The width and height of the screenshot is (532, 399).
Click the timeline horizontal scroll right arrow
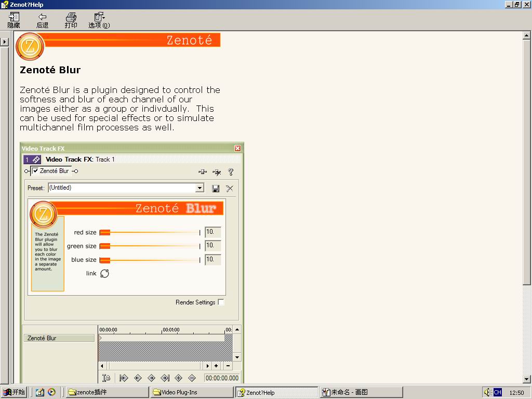[x=208, y=366]
